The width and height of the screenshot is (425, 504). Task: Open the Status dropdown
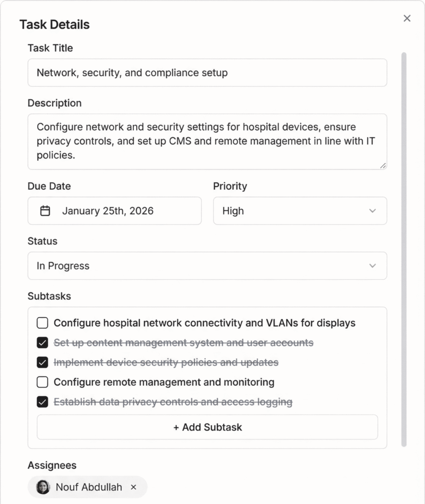[x=207, y=266]
